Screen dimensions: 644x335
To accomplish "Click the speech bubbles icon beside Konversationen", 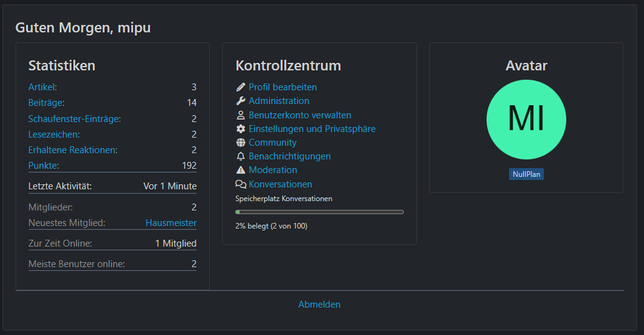I will (241, 184).
